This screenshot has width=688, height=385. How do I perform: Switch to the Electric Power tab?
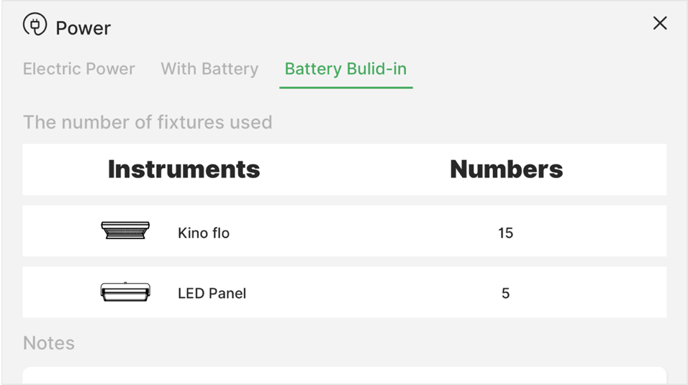79,69
